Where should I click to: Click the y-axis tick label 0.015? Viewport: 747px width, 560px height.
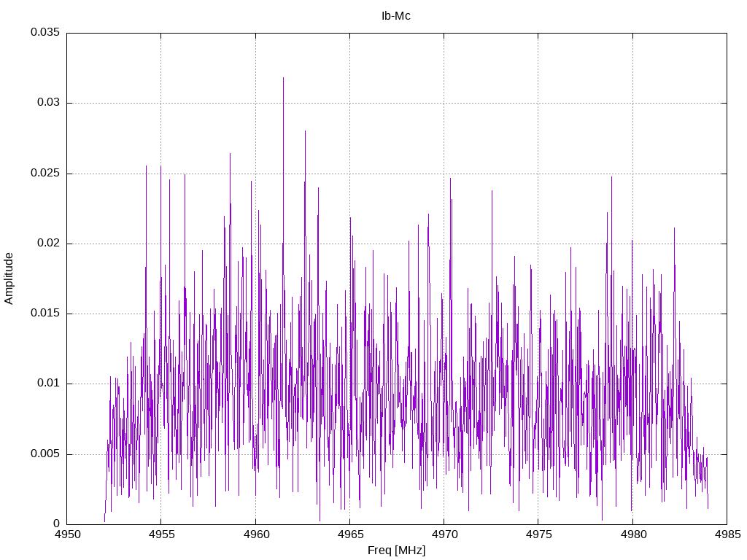tap(45, 314)
